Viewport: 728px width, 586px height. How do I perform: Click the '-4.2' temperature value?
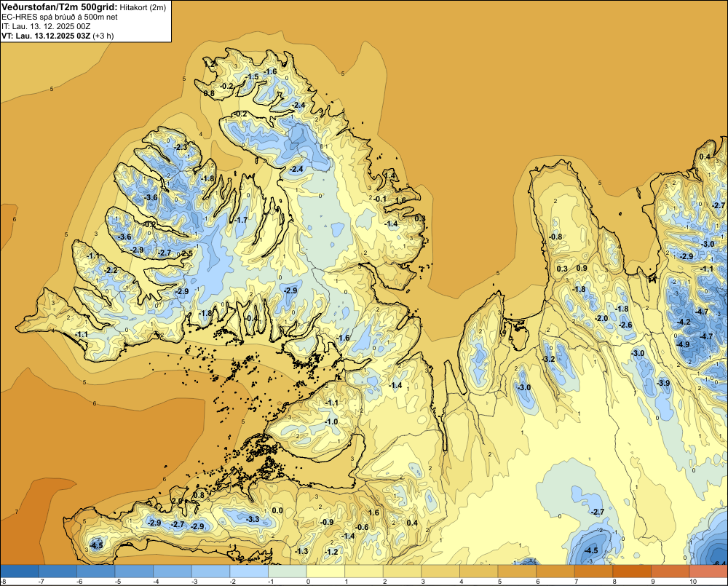(x=684, y=322)
